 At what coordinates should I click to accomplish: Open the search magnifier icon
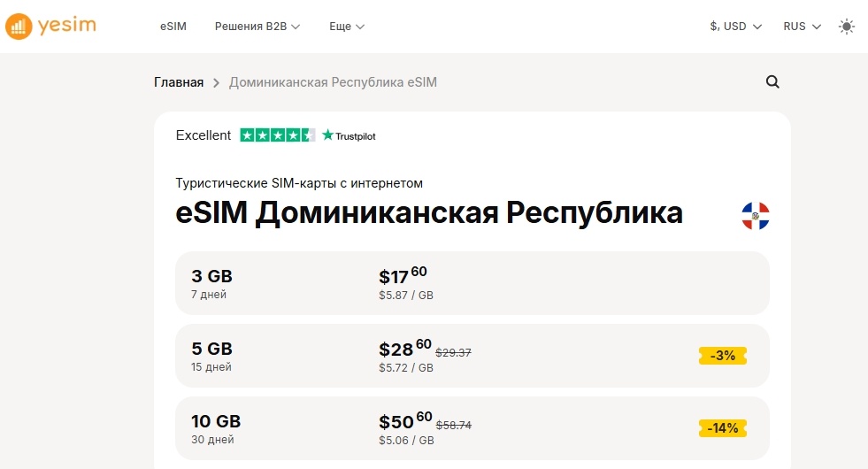coord(772,82)
